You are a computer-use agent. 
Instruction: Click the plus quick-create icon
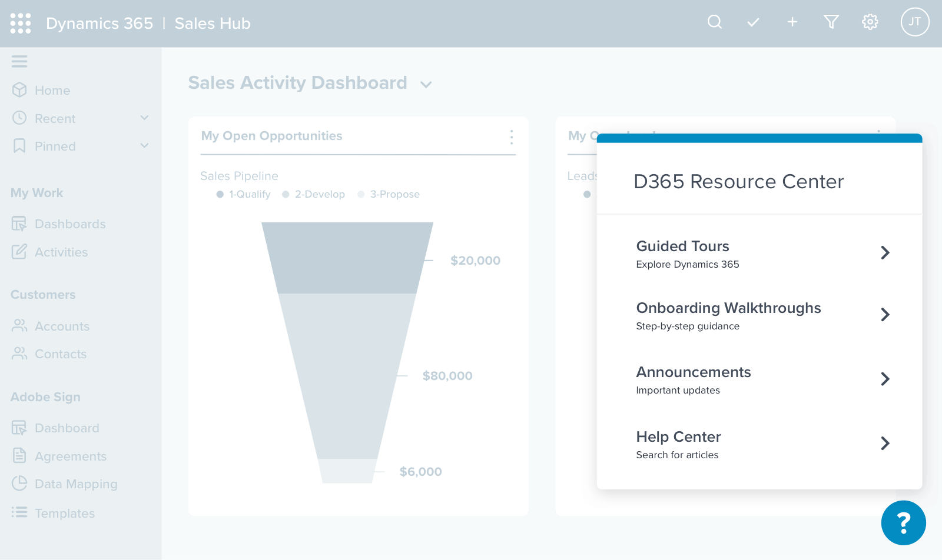tap(792, 22)
